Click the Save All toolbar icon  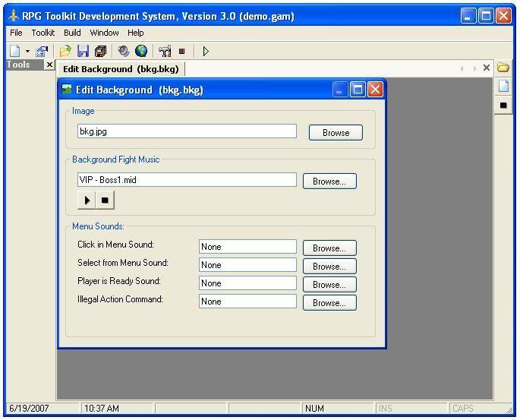(99, 51)
